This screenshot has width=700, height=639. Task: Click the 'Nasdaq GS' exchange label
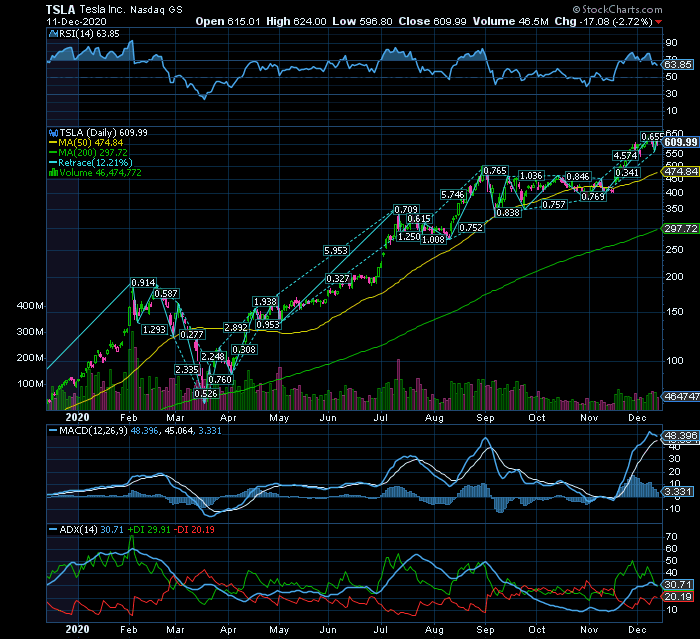point(156,9)
